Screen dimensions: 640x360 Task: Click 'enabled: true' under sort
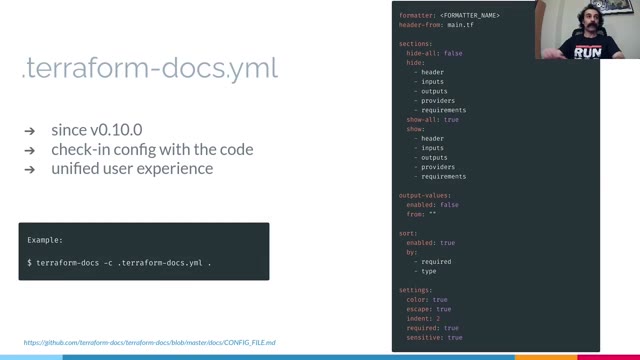coord(431,243)
